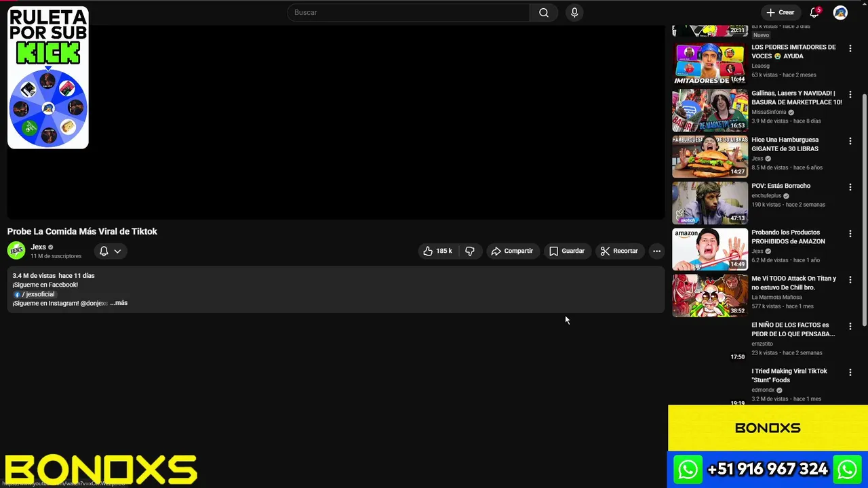Open title El NIÑO DE LOS FACTOS
Viewport: 868px width, 488px height.
pos(793,329)
